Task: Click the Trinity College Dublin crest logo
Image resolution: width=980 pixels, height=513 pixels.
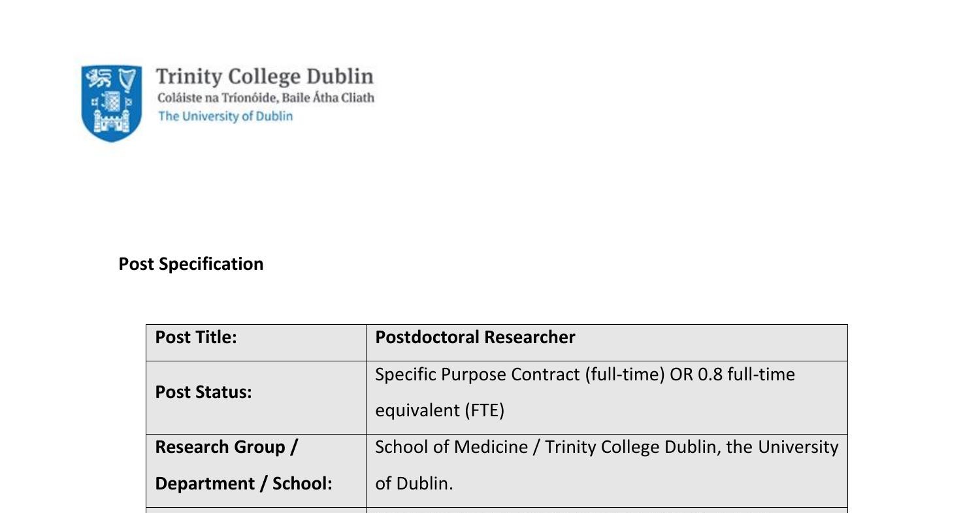Action: tap(112, 103)
